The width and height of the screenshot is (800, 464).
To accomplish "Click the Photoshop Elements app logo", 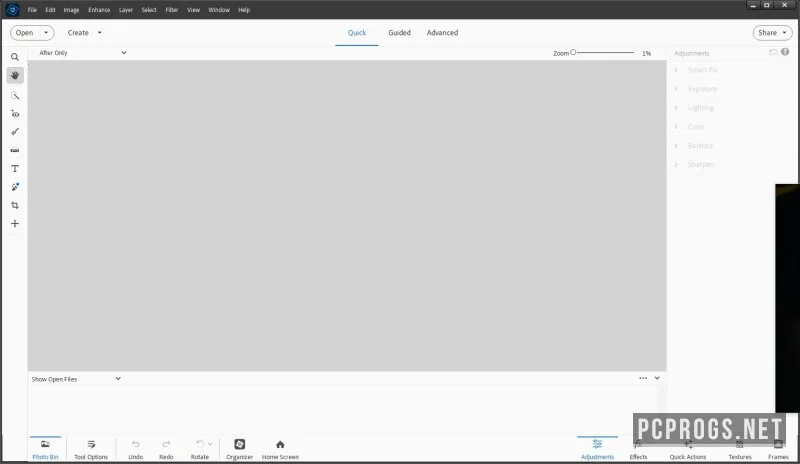I will (x=13, y=9).
